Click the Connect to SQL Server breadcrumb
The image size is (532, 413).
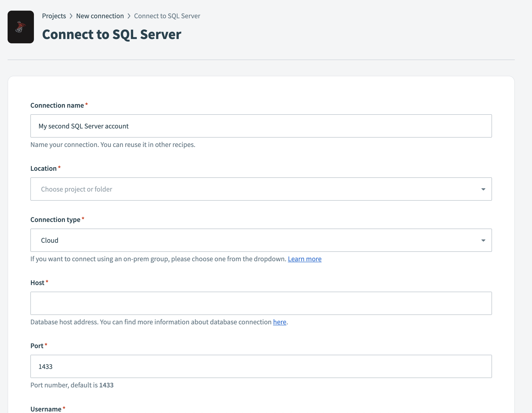coord(167,16)
